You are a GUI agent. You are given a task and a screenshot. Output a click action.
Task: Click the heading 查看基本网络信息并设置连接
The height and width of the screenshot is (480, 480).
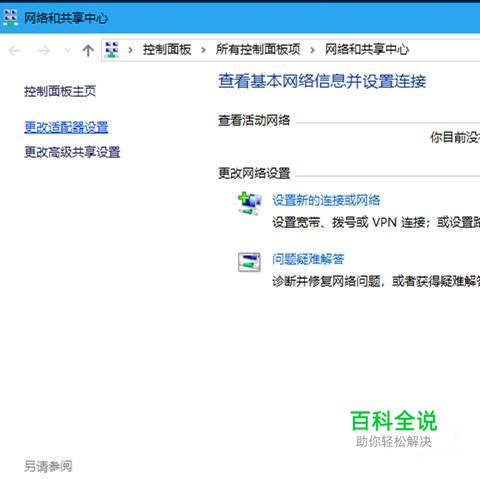point(322,81)
